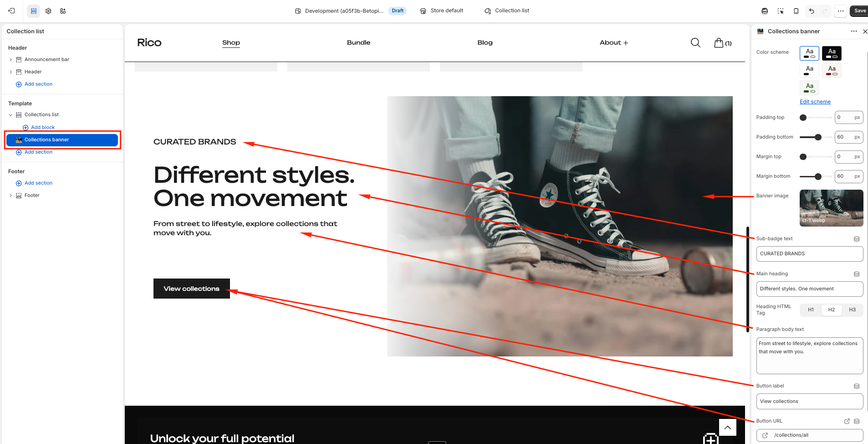868x444 pixels.
Task: Select the light scheme in second row
Action: pyautogui.click(x=809, y=71)
